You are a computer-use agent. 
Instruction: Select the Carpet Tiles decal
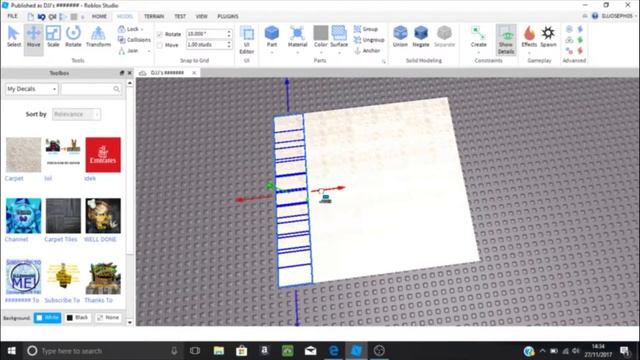pyautogui.click(x=63, y=216)
